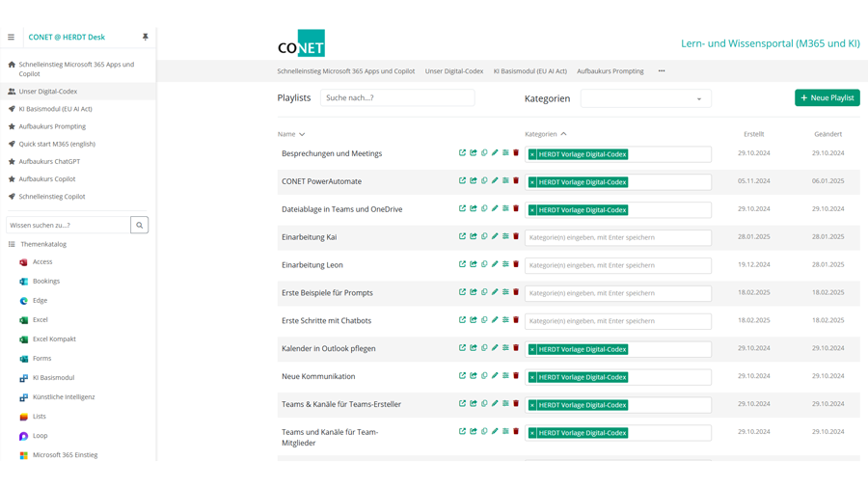The image size is (868, 488).
Task: Open Aufbaukurs Prompting in top navigation bar
Action: click(610, 70)
